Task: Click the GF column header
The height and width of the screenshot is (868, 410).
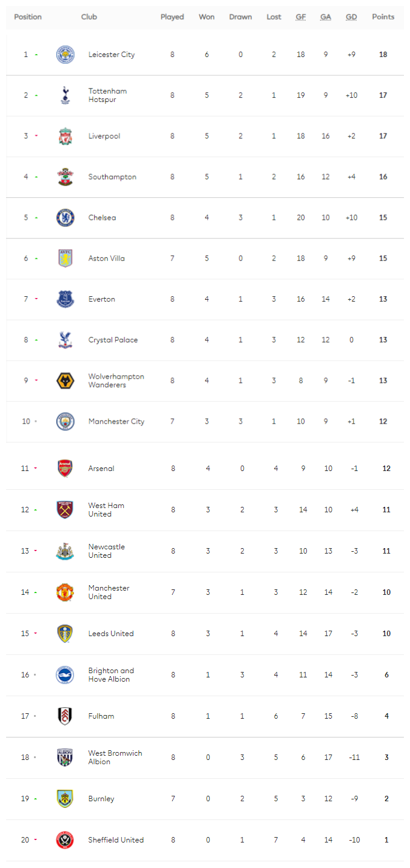Action: coord(301,17)
